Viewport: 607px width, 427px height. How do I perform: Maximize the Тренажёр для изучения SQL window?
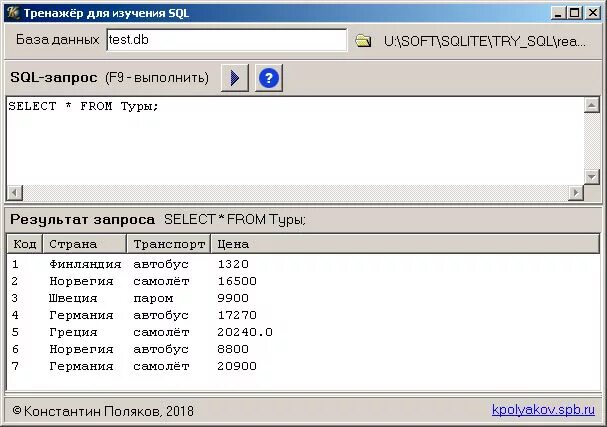[575, 13]
